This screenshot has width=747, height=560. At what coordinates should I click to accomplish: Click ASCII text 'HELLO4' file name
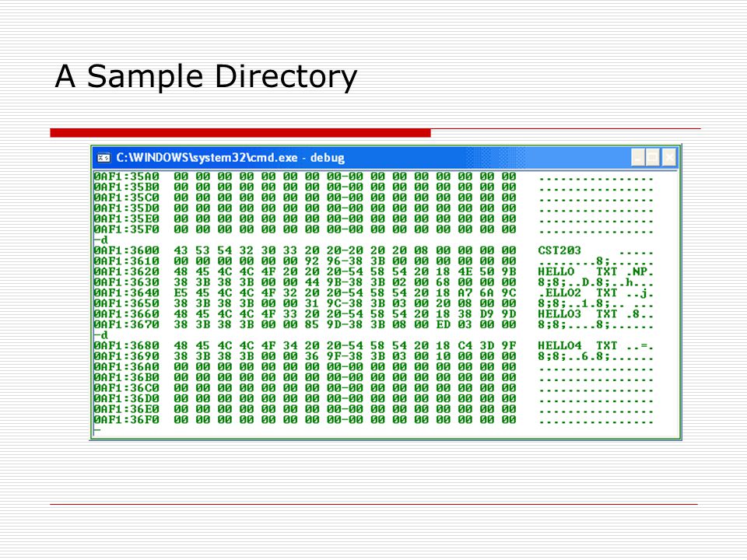(x=559, y=345)
